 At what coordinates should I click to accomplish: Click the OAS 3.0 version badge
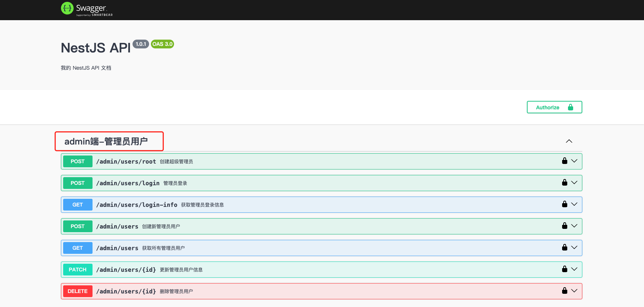pos(162,44)
